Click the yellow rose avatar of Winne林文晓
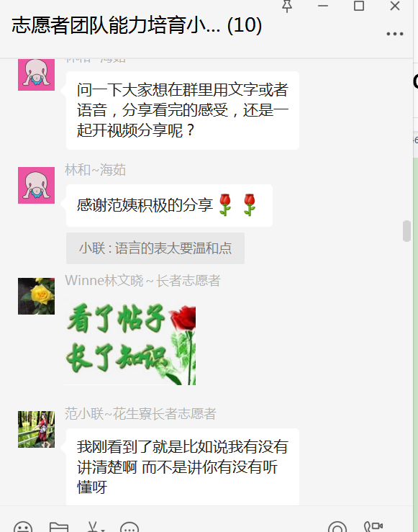Image resolution: width=418 pixels, height=532 pixels. coord(36,296)
